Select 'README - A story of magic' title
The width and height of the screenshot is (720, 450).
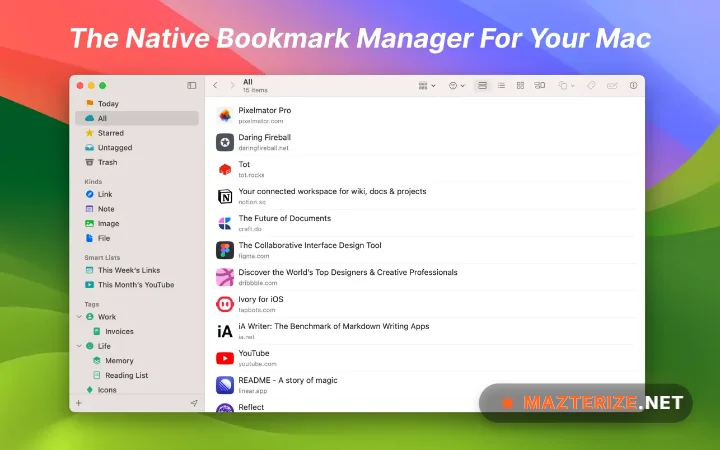pyautogui.click(x=287, y=380)
